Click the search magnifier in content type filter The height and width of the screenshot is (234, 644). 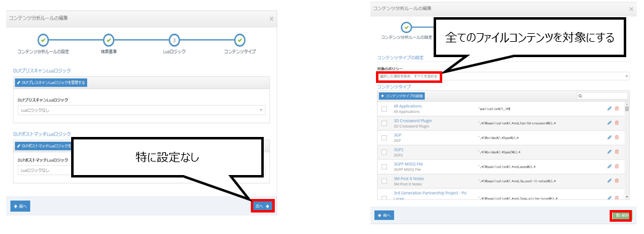coord(580,96)
